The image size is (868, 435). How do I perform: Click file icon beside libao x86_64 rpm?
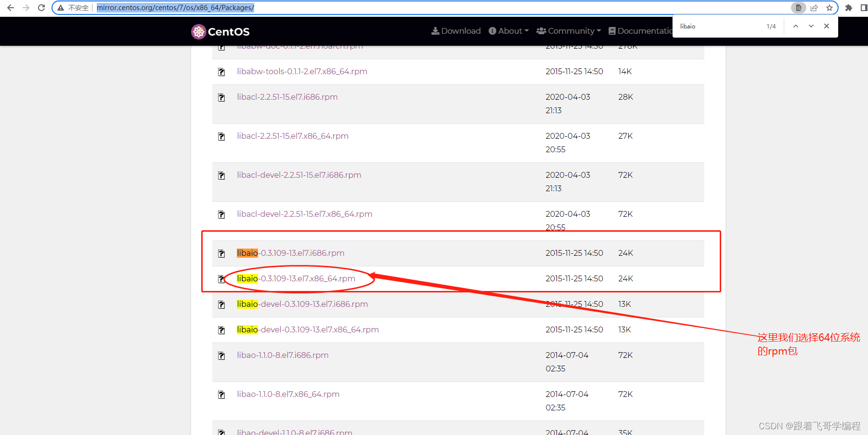click(221, 395)
